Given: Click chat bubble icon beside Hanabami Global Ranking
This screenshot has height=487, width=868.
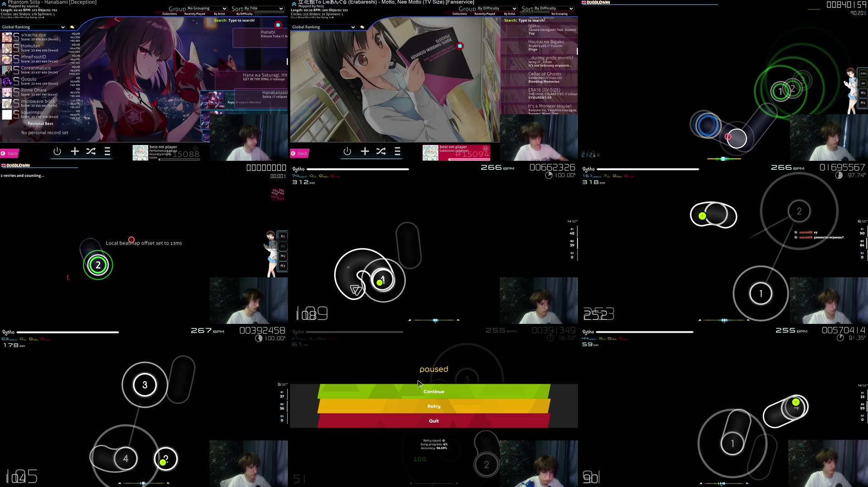Looking at the screenshot, I should (x=72, y=27).
